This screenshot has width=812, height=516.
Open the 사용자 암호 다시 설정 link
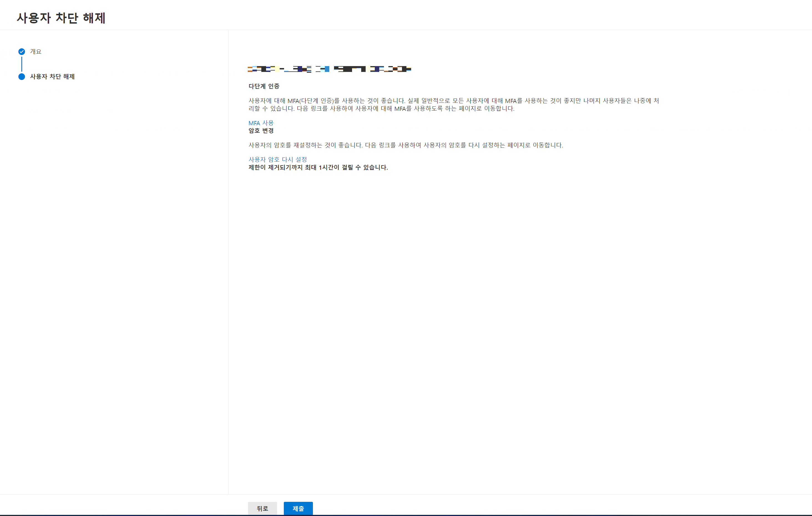[x=277, y=159]
